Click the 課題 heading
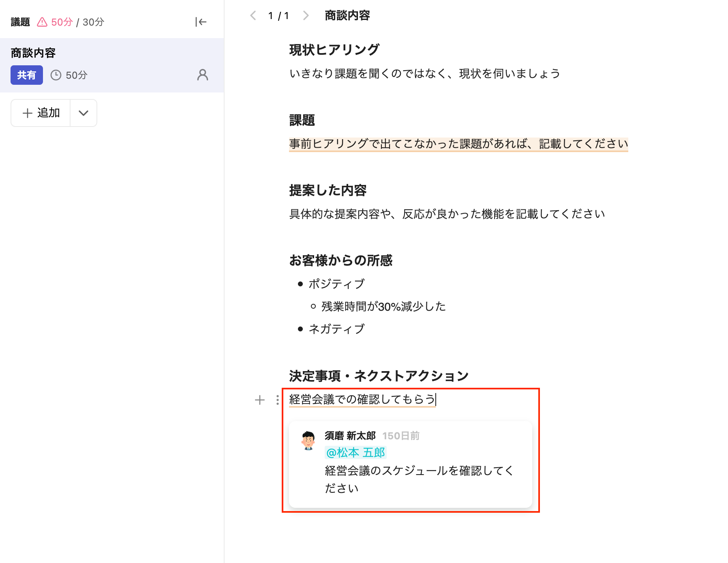728x563 pixels. tap(302, 120)
